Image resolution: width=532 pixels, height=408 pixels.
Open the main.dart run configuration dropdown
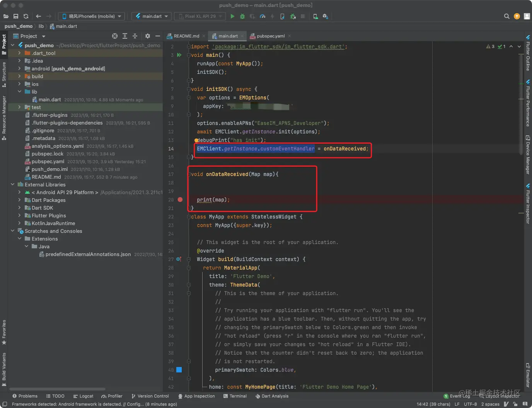(152, 16)
